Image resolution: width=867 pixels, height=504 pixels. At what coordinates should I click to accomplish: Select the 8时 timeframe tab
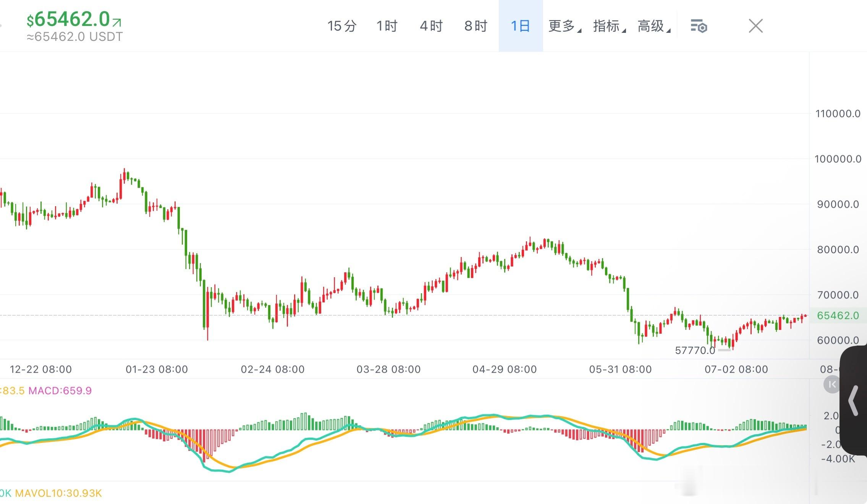(476, 26)
